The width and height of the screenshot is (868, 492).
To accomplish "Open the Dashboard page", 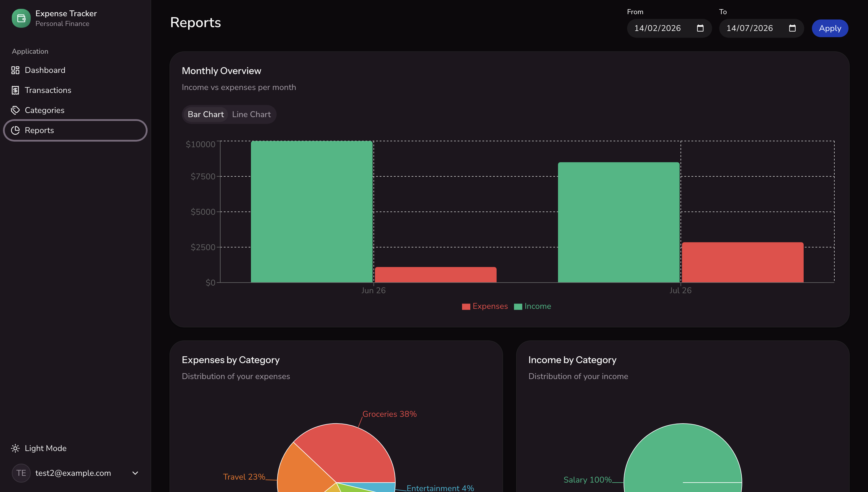I will coord(75,70).
